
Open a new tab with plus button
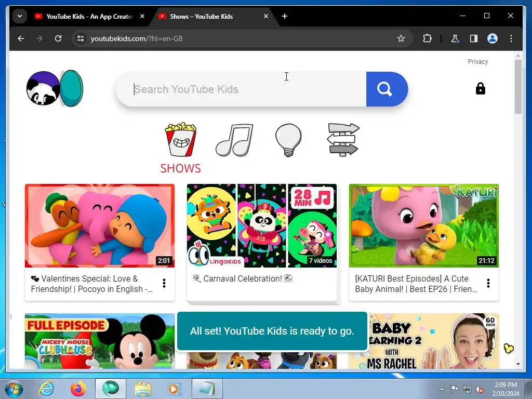(x=285, y=16)
